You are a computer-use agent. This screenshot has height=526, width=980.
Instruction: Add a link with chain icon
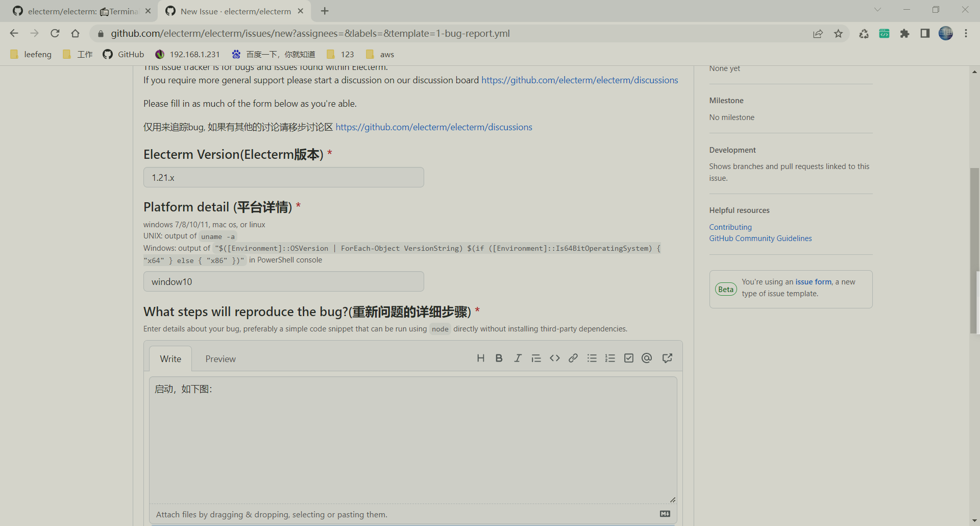click(x=573, y=358)
